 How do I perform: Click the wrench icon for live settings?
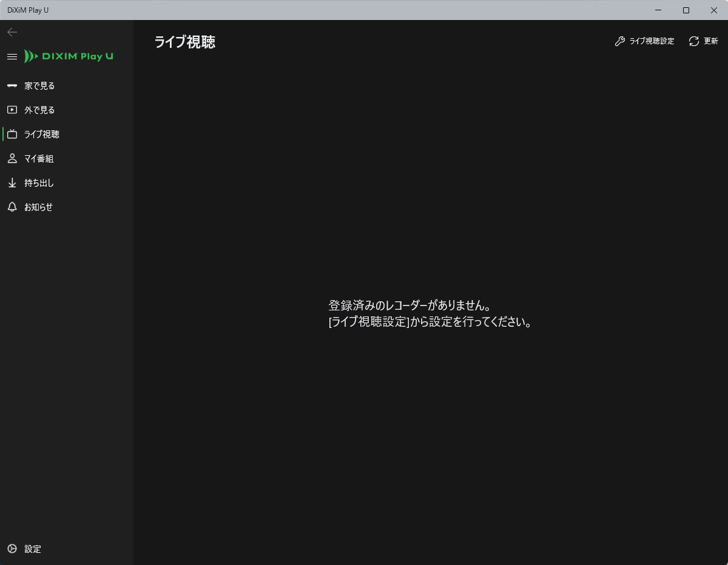pos(619,41)
